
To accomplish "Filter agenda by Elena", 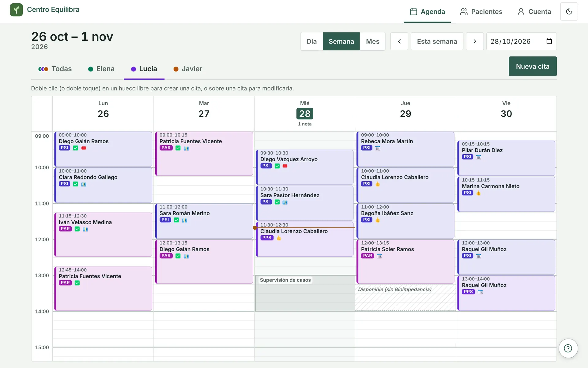I will [101, 69].
